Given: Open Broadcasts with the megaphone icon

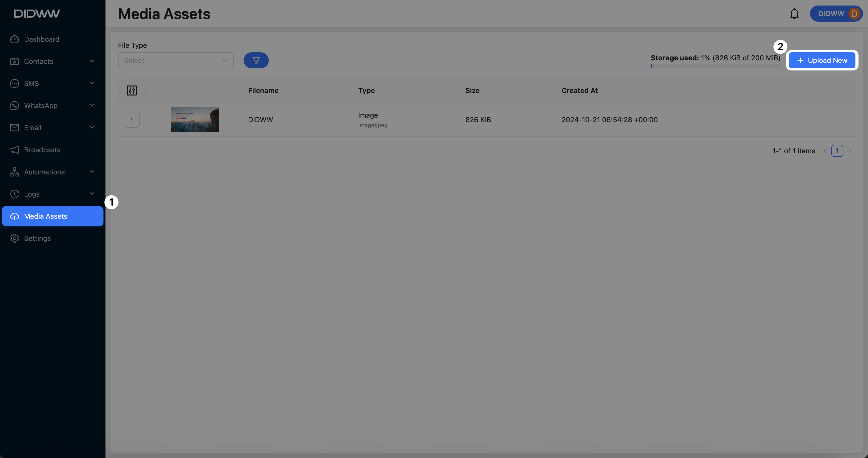Looking at the screenshot, I should pyautogui.click(x=42, y=150).
